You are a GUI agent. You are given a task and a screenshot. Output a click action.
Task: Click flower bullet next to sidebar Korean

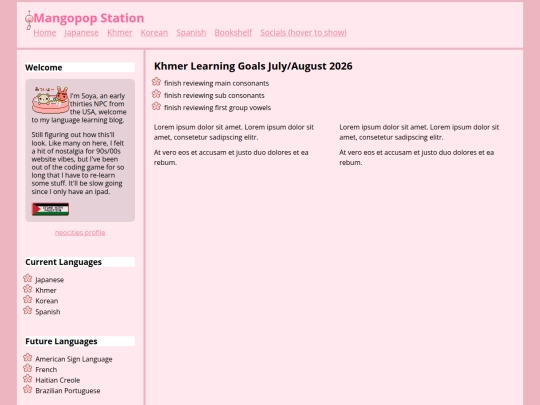[28, 299]
